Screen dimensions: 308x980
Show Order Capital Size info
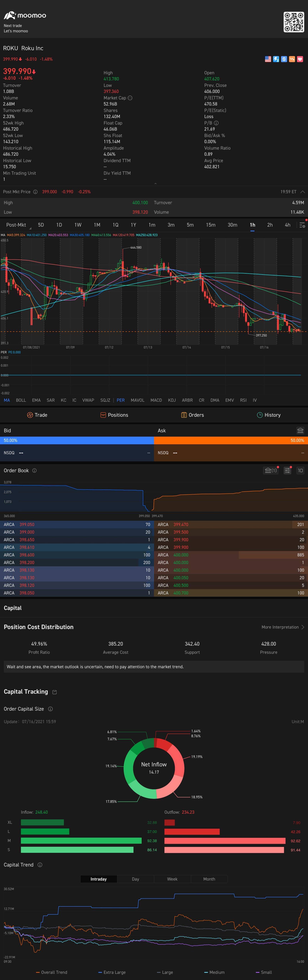coord(51,709)
